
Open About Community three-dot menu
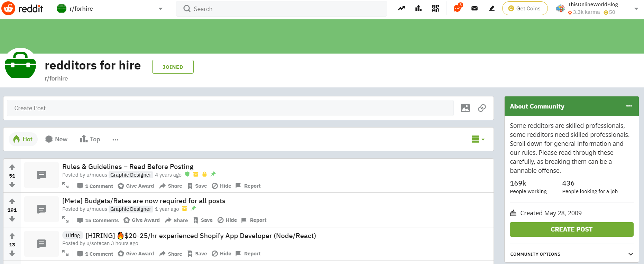(629, 106)
